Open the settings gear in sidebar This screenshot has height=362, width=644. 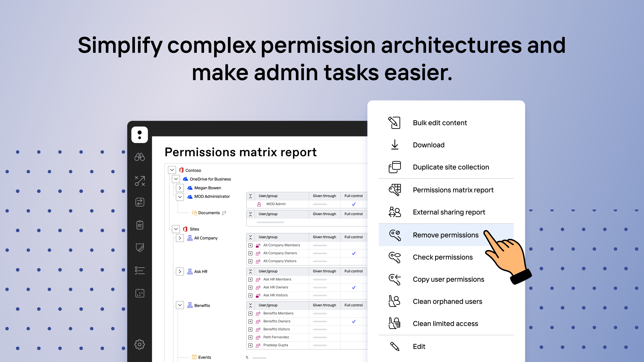(140, 344)
